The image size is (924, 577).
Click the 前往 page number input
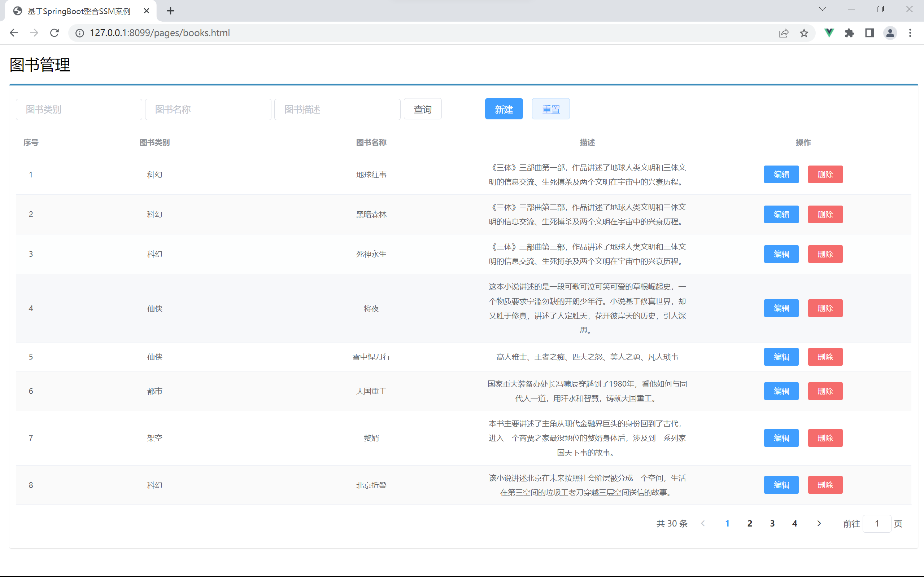[x=877, y=523]
